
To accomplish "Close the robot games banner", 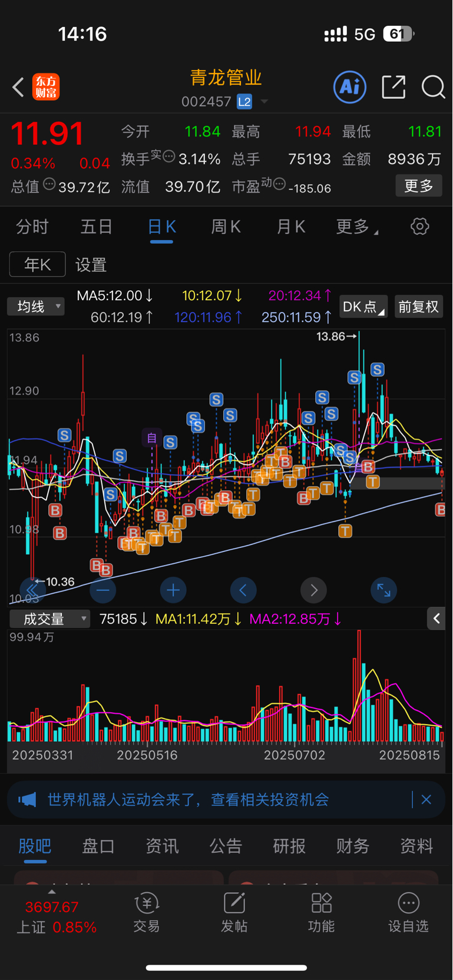I will (x=426, y=800).
